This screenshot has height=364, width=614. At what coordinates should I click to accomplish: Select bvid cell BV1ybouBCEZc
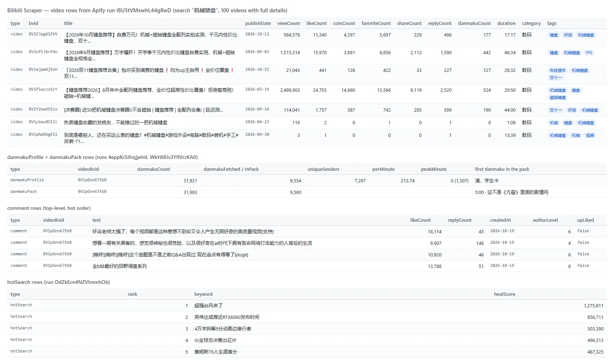[43, 122]
